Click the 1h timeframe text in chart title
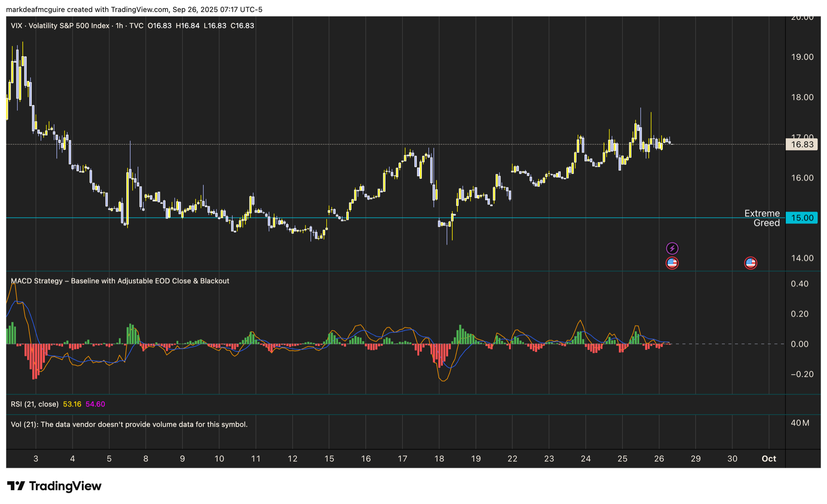Screen dimensions: 827x504 pyautogui.click(x=119, y=26)
